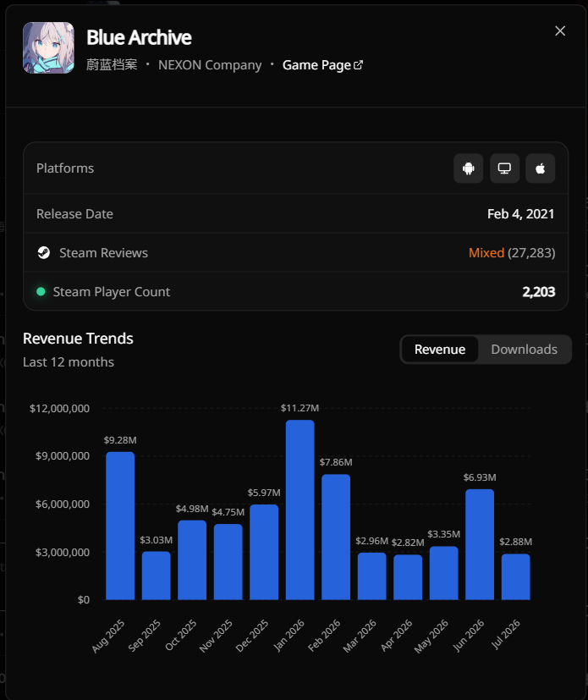Click the $6.93M value label
This screenshot has height=700, width=588.
(x=480, y=477)
